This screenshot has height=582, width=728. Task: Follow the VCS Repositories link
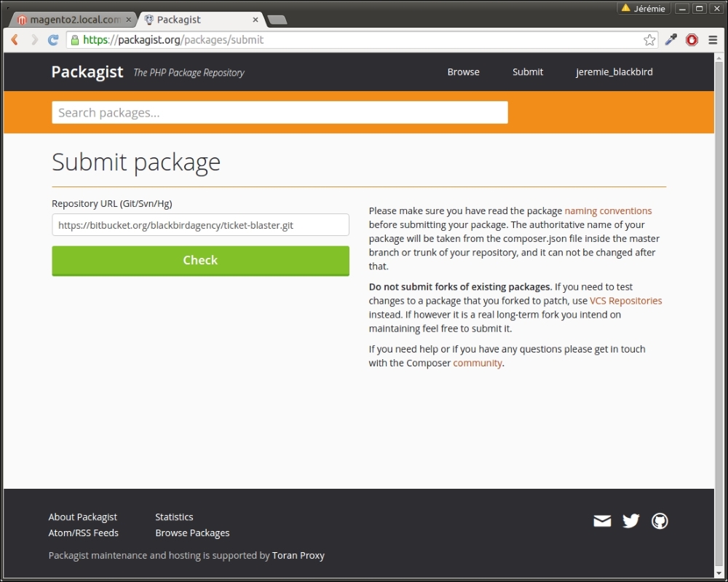pos(625,300)
